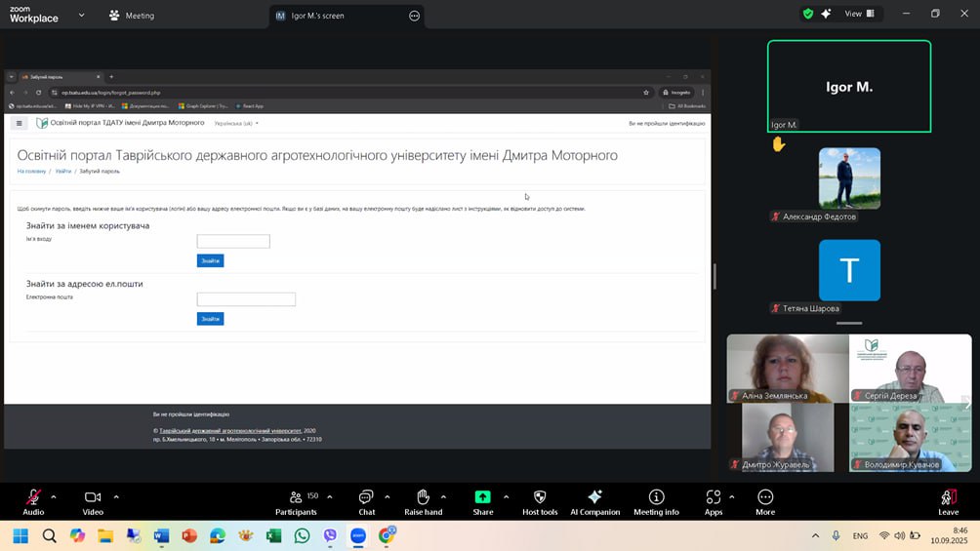
Task: Click the shared browser's address bar
Action: point(350,93)
